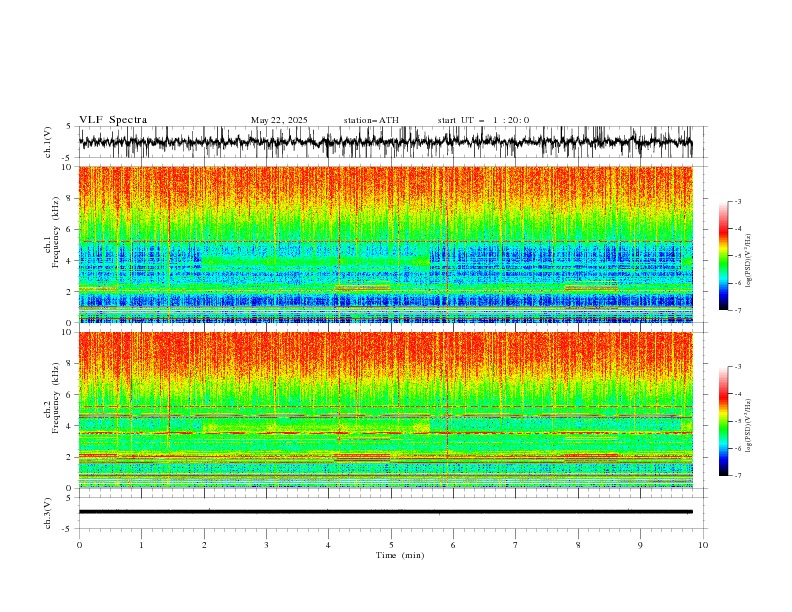
Task: Click the ch.2 spectrogram panel
Action: [x=385, y=410]
